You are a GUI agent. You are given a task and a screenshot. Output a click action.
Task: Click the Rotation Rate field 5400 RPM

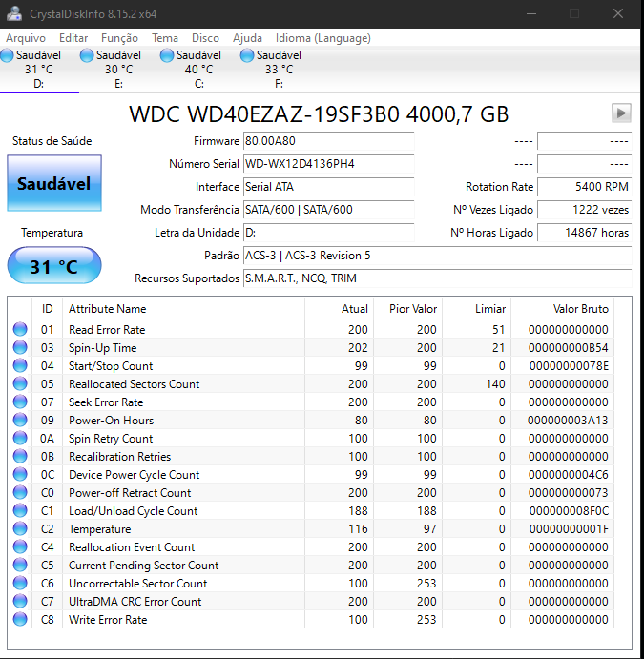(x=584, y=187)
